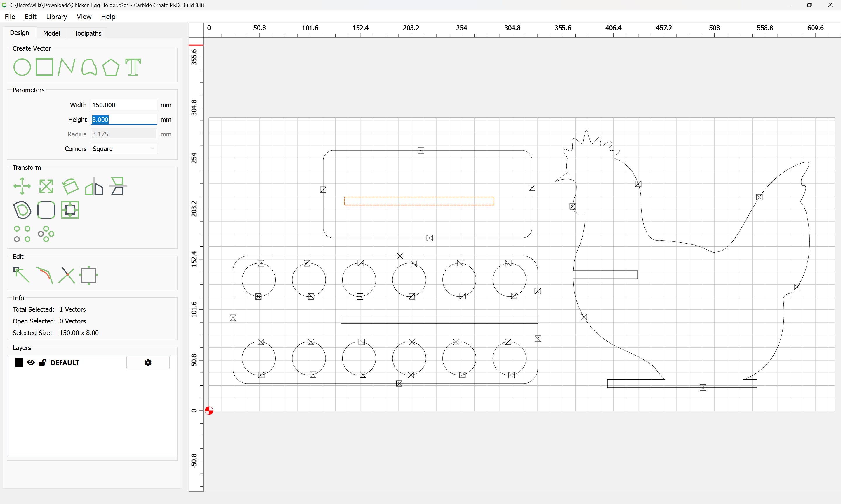Screen dimensions: 841x504
Task: Open the File menu
Action: point(10,17)
